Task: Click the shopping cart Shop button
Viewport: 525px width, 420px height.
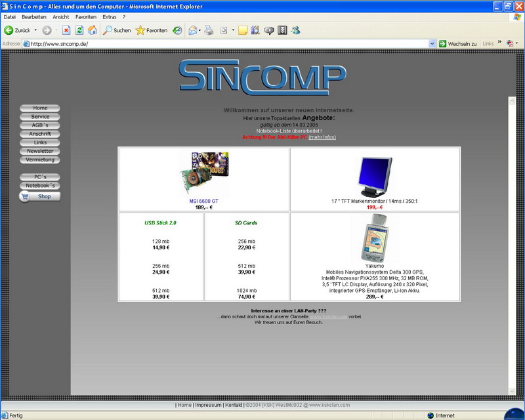Action: point(39,196)
